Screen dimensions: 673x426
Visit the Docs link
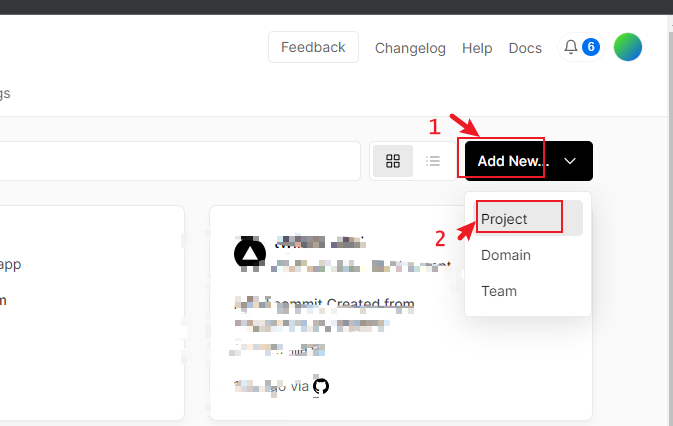[x=525, y=48]
